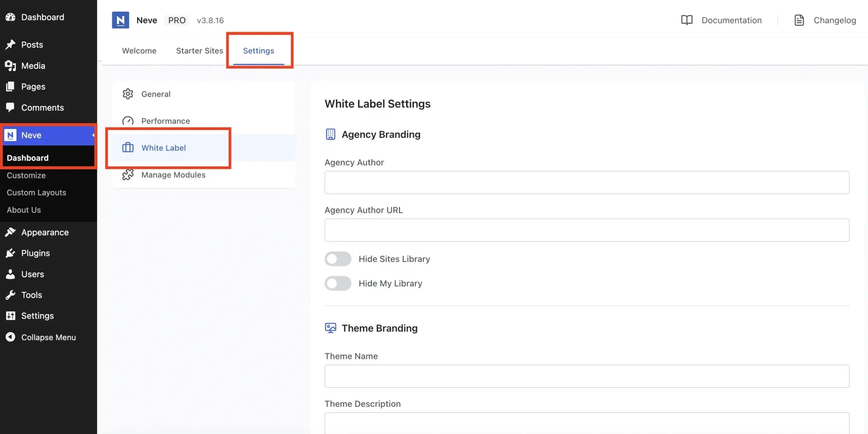Open Pages menu in sidebar
Viewport: 868px width, 434px height.
coord(48,87)
